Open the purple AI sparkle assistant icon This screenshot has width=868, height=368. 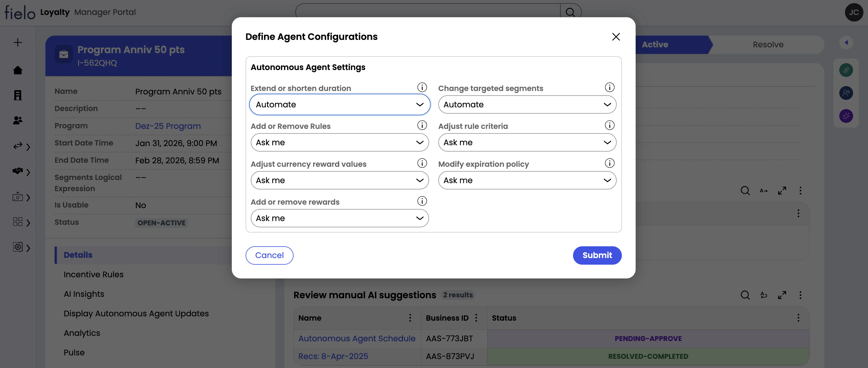tap(847, 116)
